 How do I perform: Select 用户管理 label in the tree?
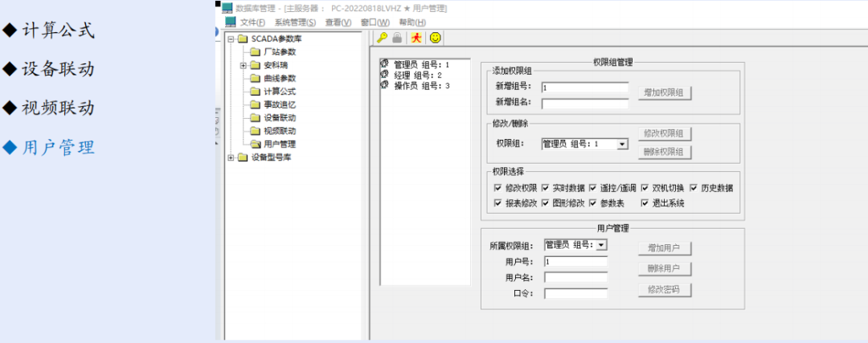(x=280, y=144)
